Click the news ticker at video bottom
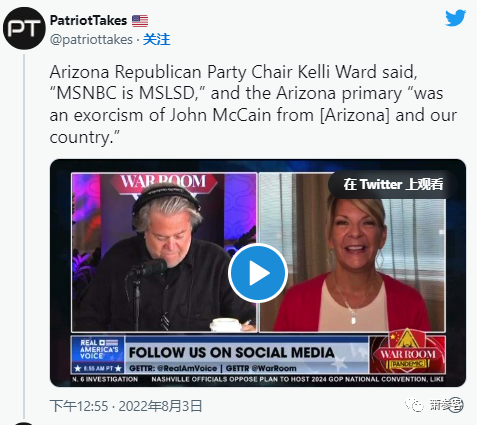 [258, 379]
